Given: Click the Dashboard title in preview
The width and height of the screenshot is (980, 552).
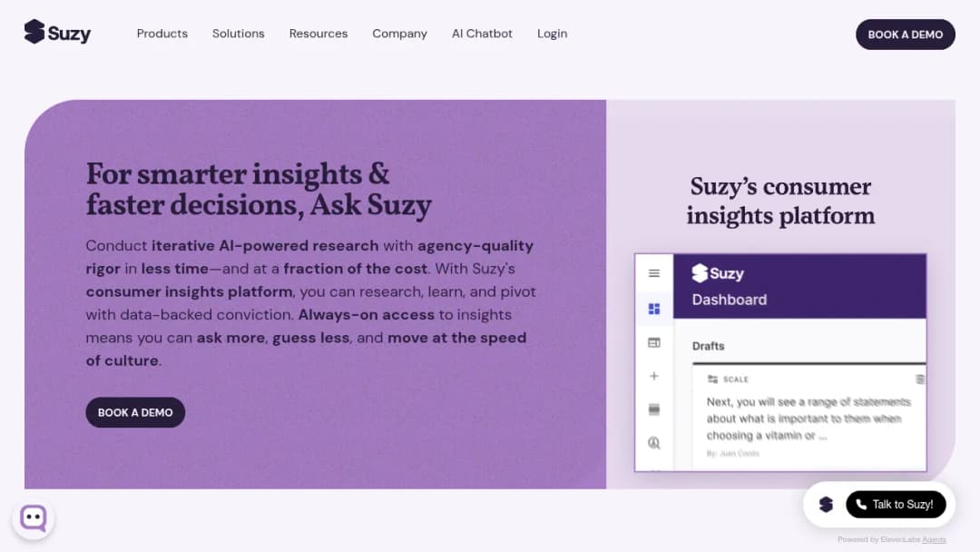Looking at the screenshot, I should click(x=729, y=300).
